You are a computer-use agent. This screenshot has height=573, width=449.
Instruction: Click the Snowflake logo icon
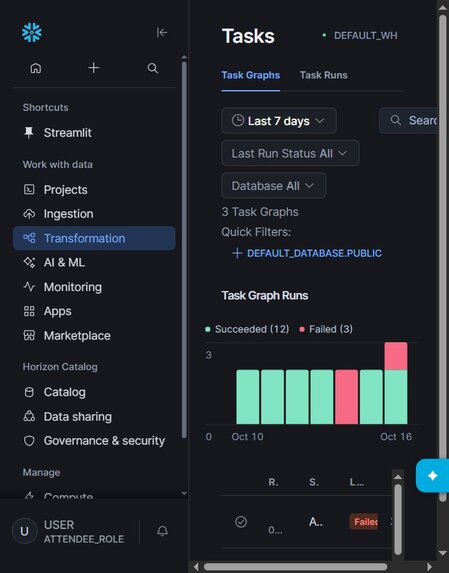[x=32, y=33]
